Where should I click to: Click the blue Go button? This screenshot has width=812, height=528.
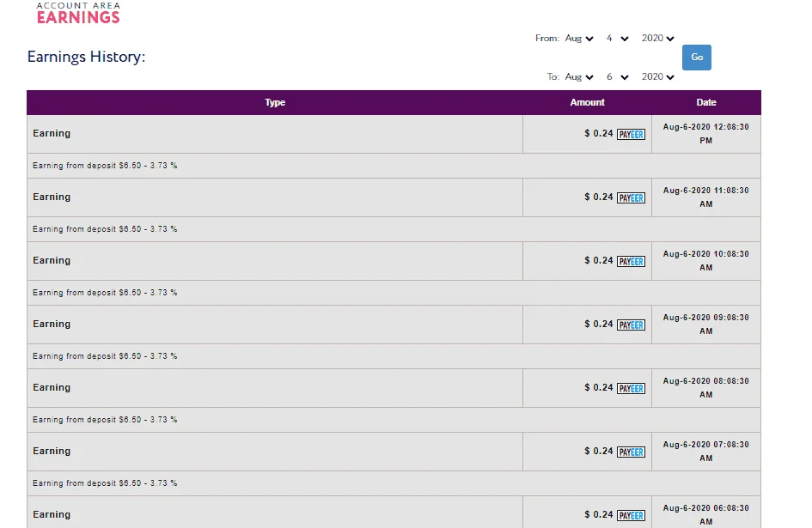click(x=697, y=58)
